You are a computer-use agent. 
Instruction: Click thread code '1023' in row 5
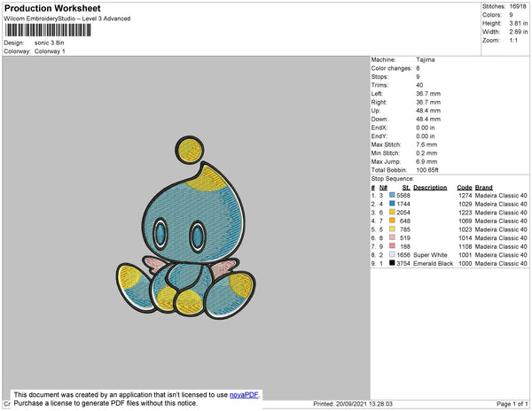coord(465,229)
